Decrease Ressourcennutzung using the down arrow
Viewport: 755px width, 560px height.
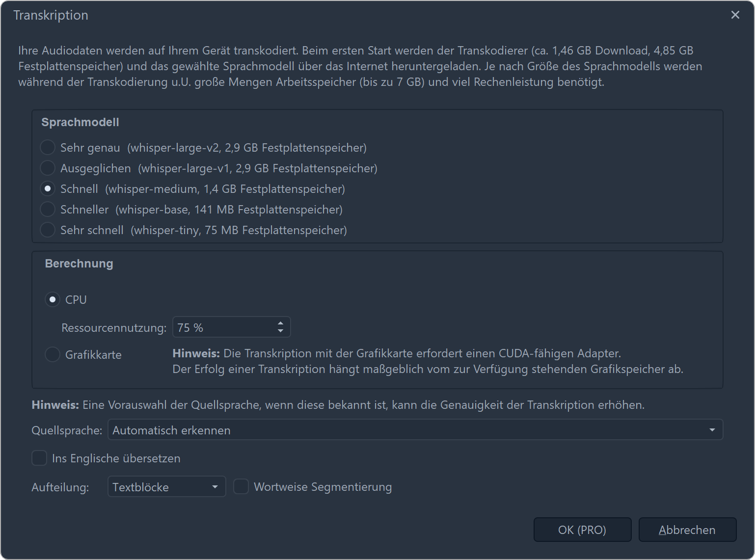coord(280,330)
